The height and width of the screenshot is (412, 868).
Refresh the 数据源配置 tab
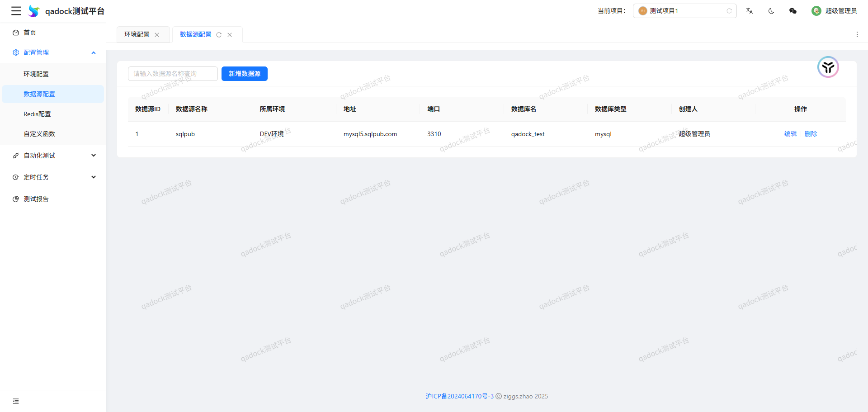[x=219, y=35]
